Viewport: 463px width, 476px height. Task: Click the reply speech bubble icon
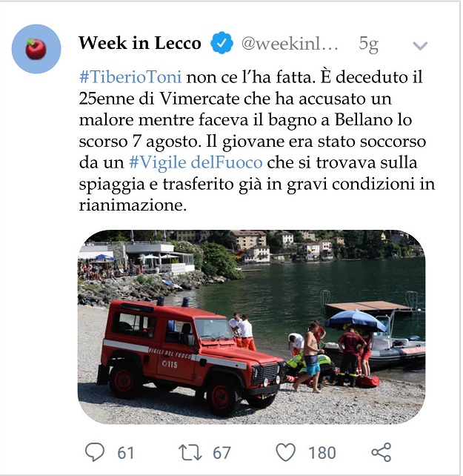coord(95,452)
